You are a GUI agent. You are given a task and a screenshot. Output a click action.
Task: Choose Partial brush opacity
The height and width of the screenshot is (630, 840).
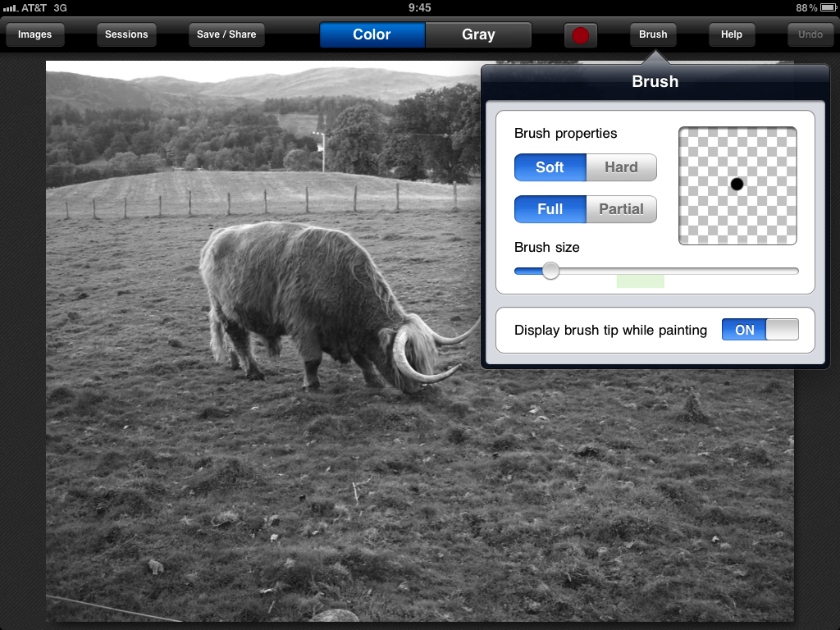(621, 209)
